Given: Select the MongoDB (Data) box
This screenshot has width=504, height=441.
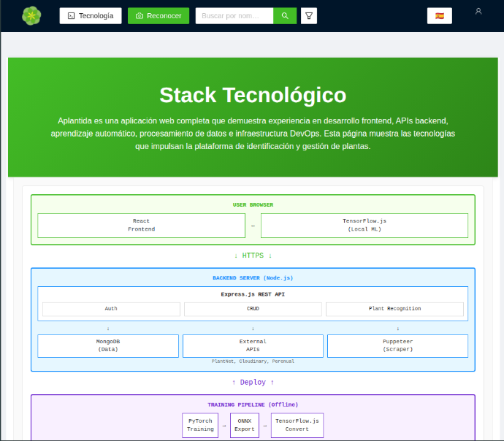Looking at the screenshot, I should click(108, 345).
